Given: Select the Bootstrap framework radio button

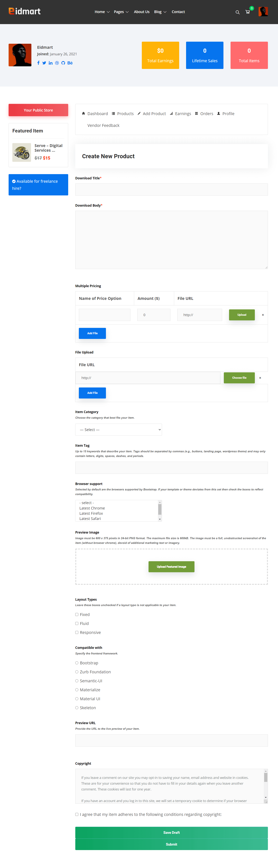Looking at the screenshot, I should coord(77,663).
